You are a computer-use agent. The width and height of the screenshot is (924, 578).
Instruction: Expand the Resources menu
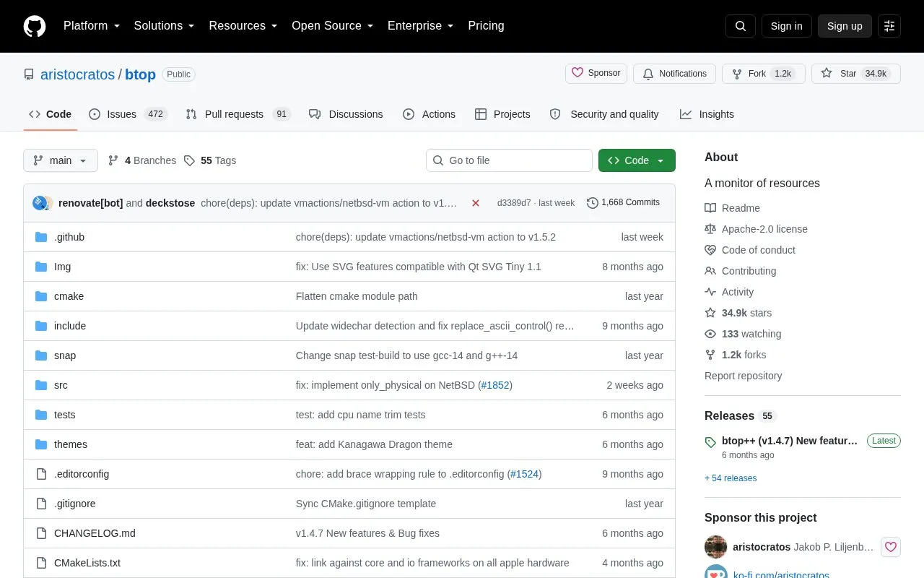coord(243,26)
